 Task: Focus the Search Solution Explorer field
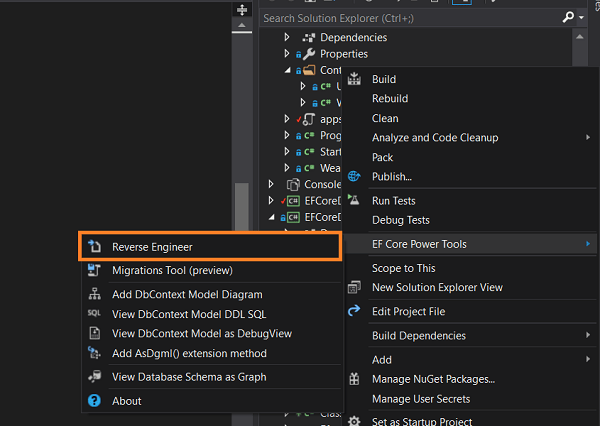click(410, 18)
